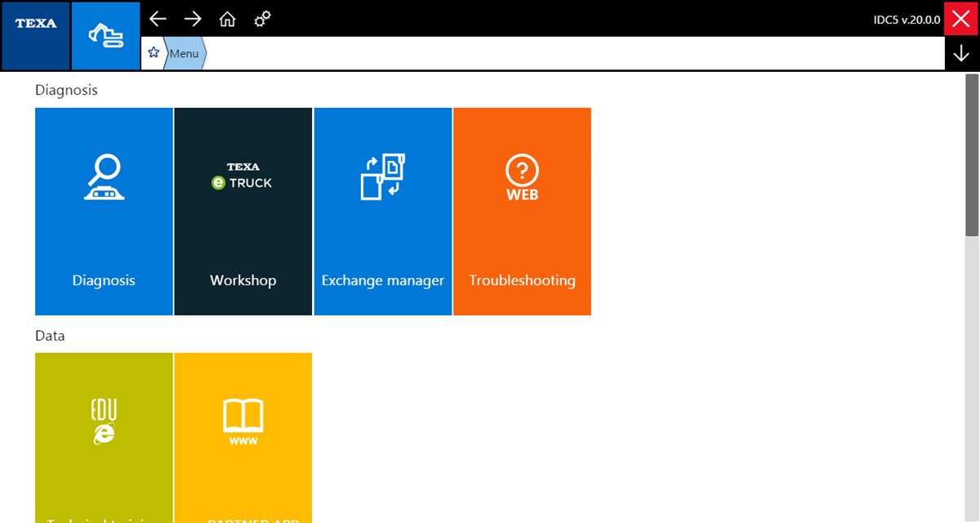980x523 pixels.
Task: Click the empty breadcrumb bar area
Action: pos(572,54)
